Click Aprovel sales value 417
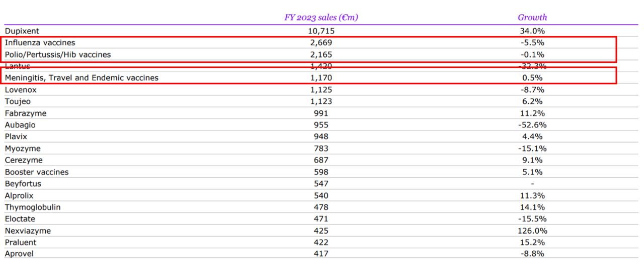This screenshot has width=644, height=263. point(320,254)
